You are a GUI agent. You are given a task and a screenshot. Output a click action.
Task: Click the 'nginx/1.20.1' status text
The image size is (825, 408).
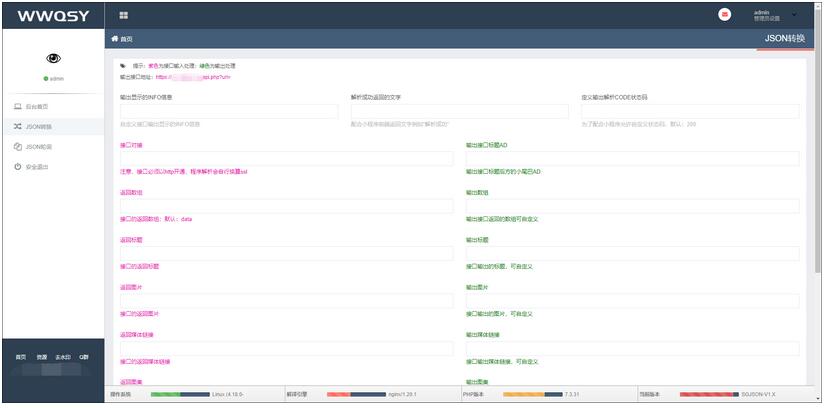[x=403, y=394]
